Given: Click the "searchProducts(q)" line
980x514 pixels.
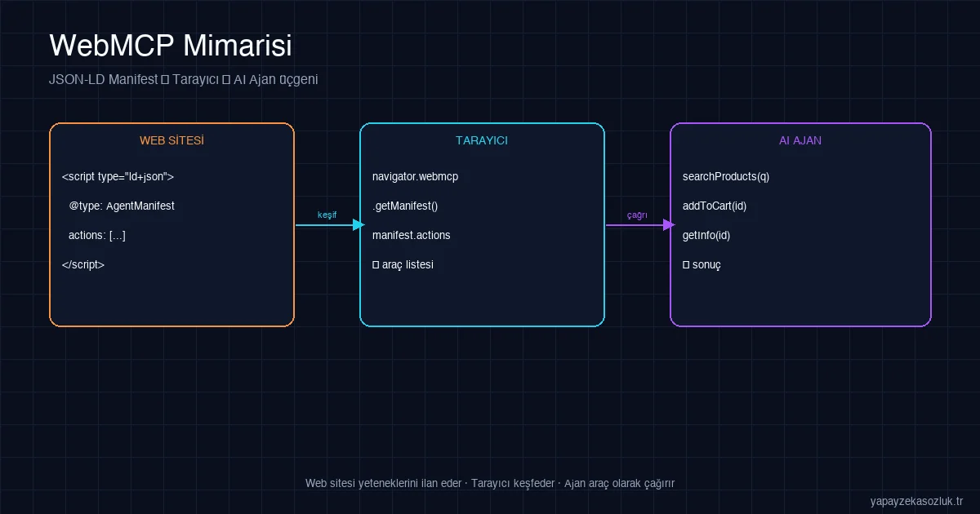Looking at the screenshot, I should [x=726, y=176].
